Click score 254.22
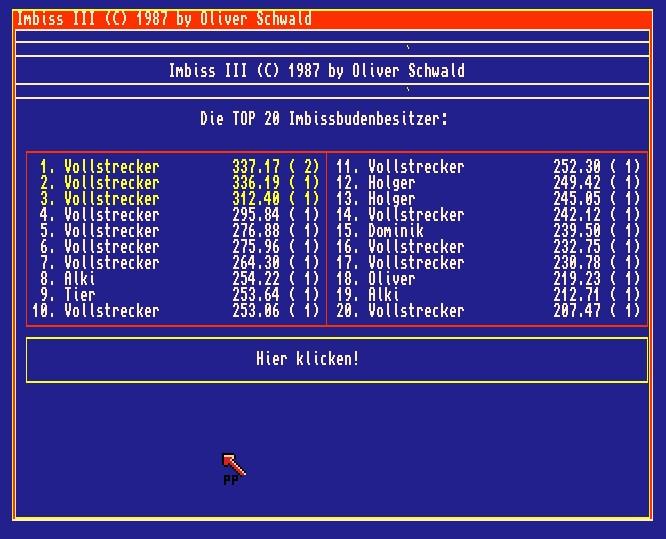 coord(256,279)
